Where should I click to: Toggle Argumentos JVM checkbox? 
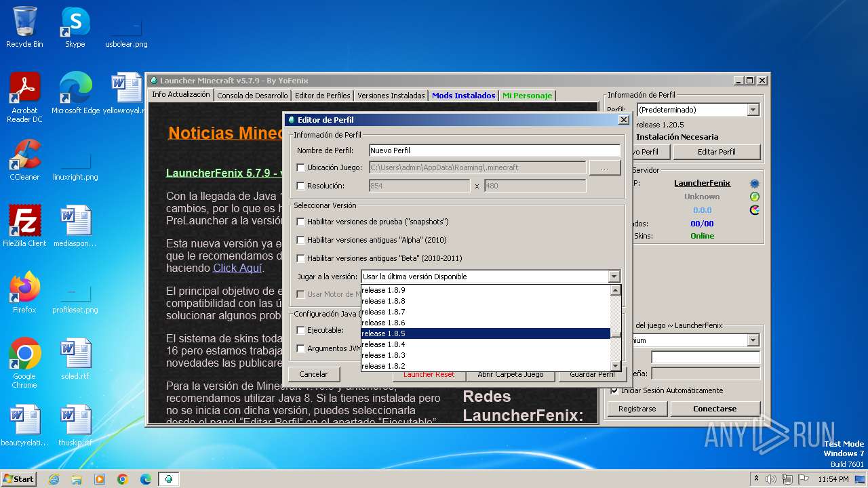301,348
